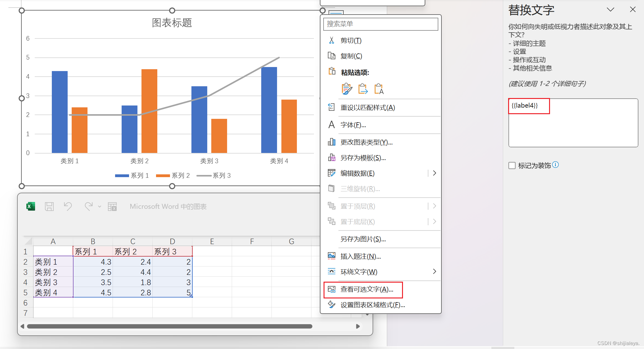Screen dimensions: 644x349
Task: Select the chart title 图表标题
Action: point(172,23)
